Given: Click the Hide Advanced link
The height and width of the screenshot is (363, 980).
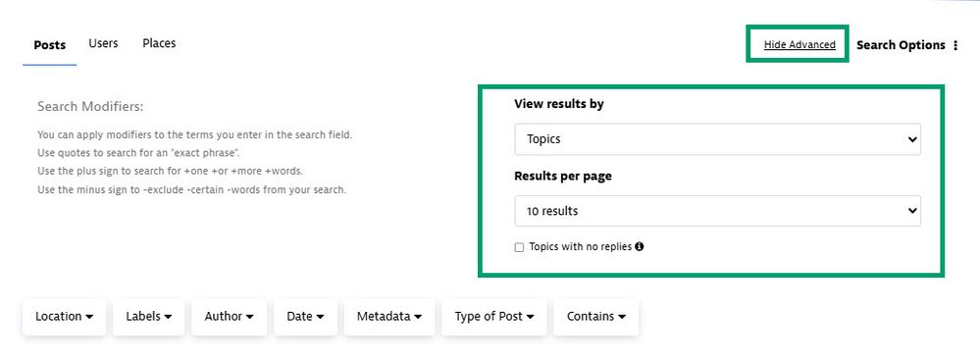Looking at the screenshot, I should 799,44.
